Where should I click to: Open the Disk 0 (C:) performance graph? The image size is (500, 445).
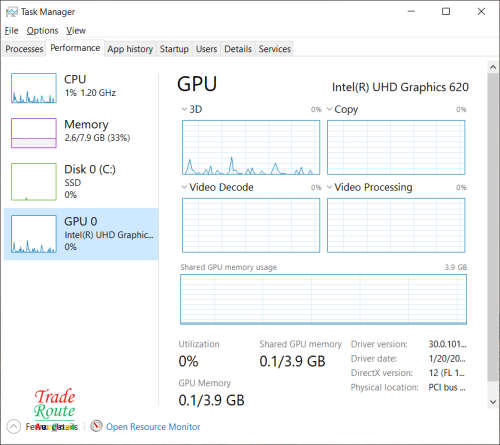tap(34, 182)
